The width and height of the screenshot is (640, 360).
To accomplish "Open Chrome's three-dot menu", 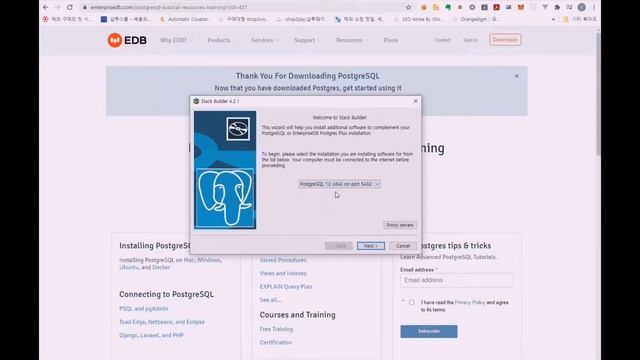I will pyautogui.click(x=593, y=7).
